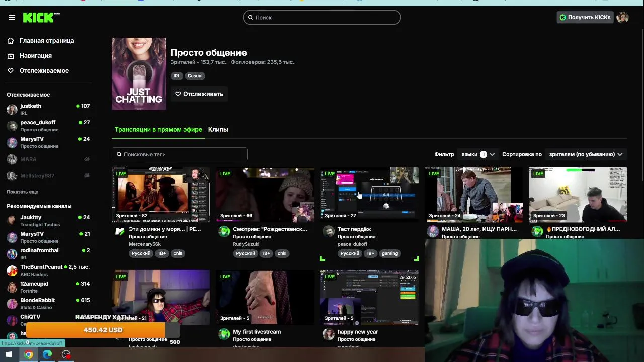
Task: Open the 23-viewer New Year's Eve stream thumbnail
Action: 578,195
